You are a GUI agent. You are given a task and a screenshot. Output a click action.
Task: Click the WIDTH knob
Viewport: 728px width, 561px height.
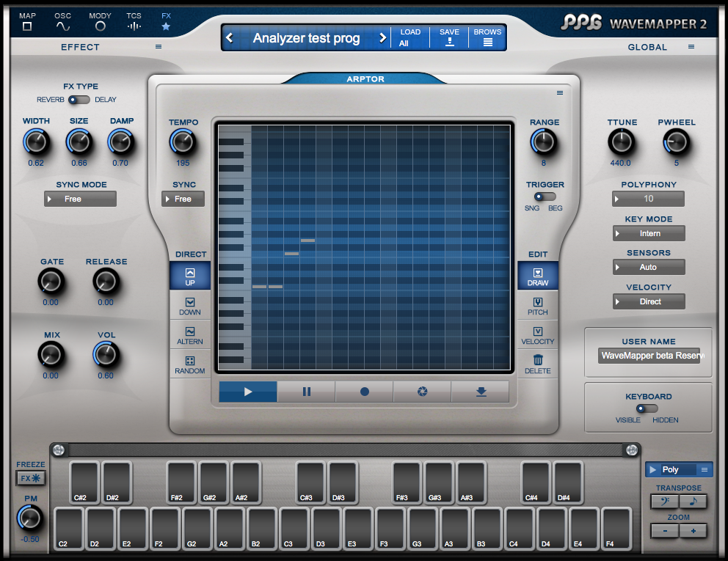coord(36,142)
